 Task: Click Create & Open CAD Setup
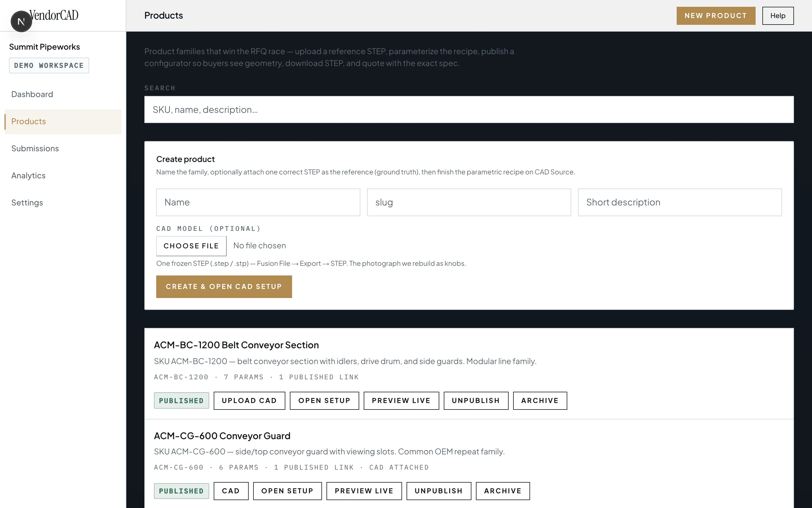coord(224,286)
